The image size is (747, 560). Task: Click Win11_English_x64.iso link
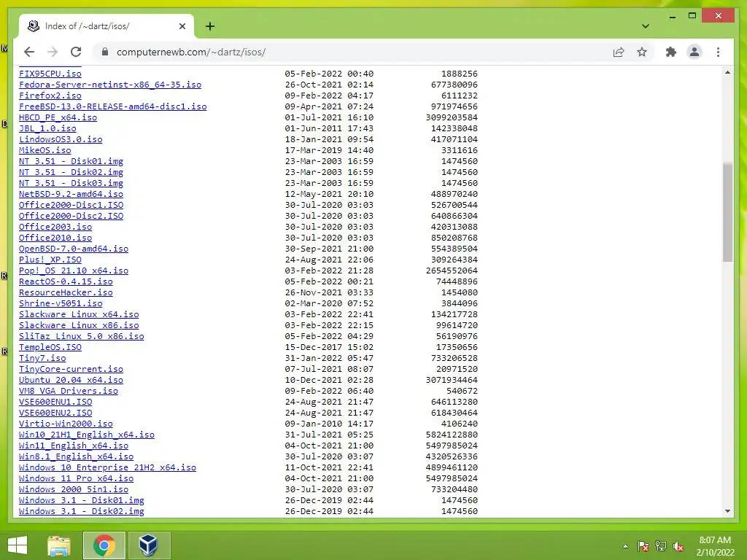pos(74,446)
